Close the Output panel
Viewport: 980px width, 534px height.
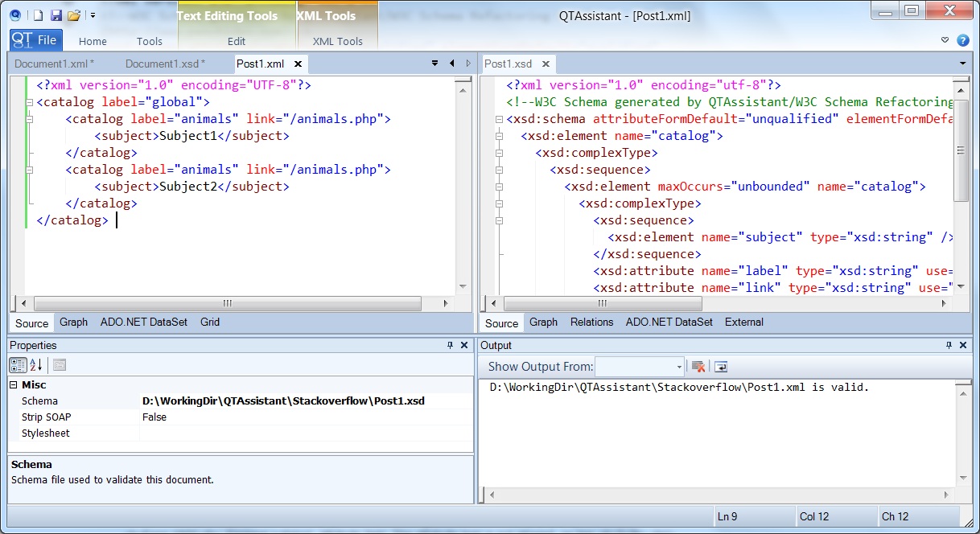(963, 345)
